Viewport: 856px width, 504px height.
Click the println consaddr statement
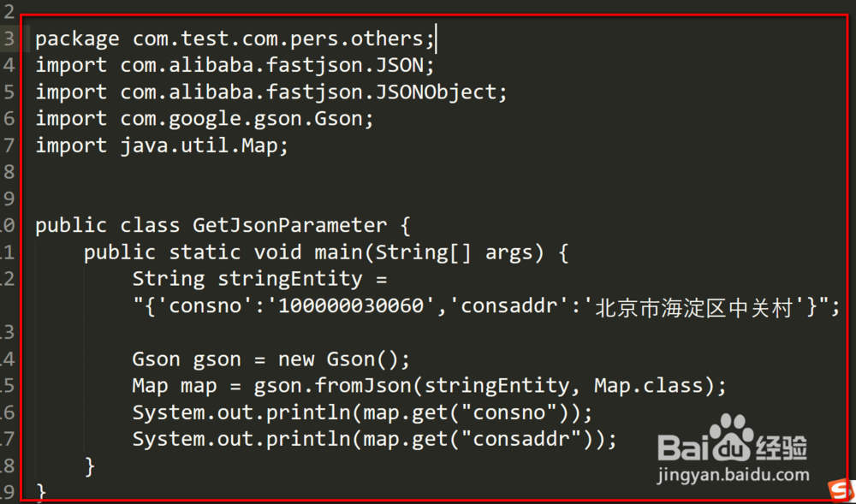tap(374, 439)
